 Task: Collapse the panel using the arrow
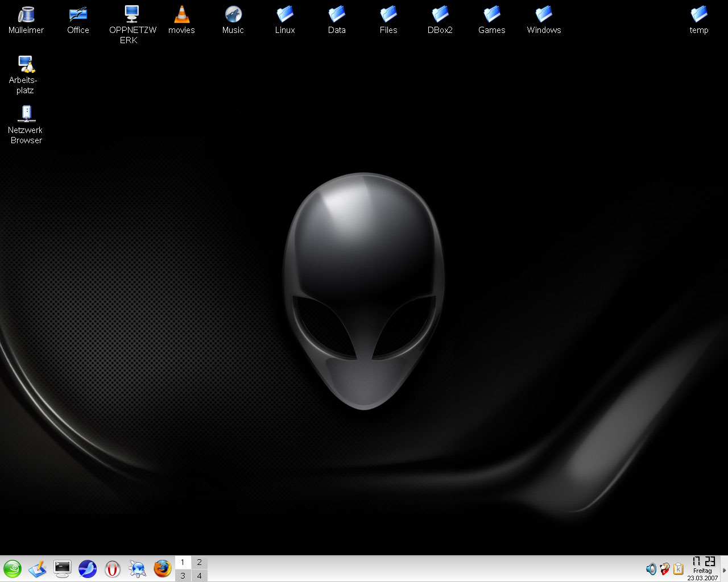click(724, 569)
